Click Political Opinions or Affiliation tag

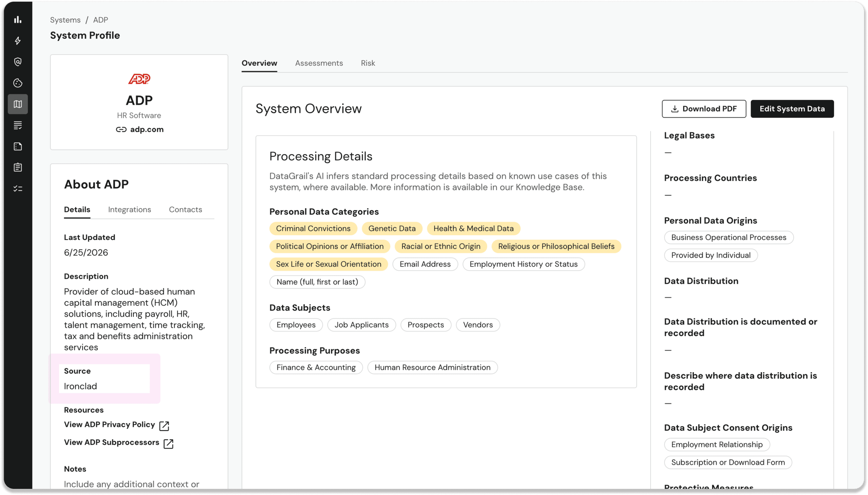330,246
